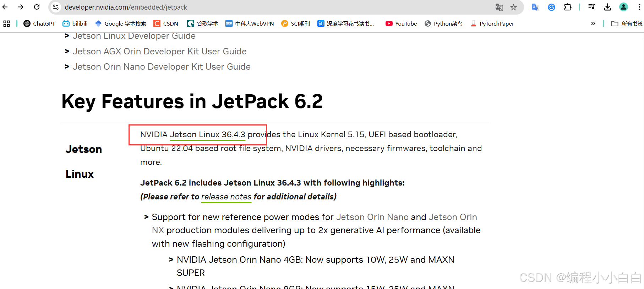Open the media controls toolbar icon
644x289 pixels.
click(591, 7)
